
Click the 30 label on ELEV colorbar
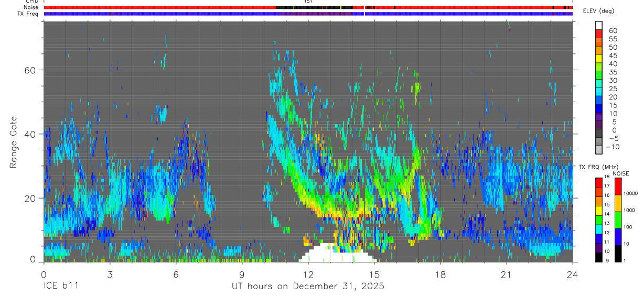click(613, 80)
